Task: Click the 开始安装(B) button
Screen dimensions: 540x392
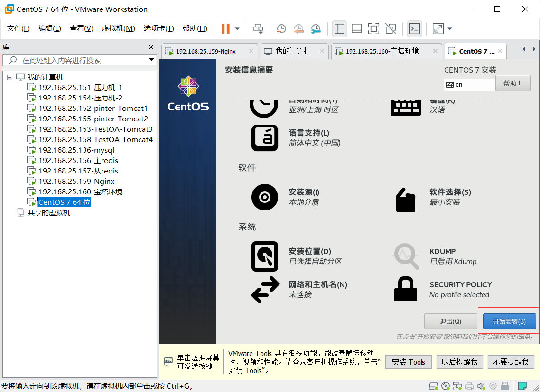Action: (509, 321)
